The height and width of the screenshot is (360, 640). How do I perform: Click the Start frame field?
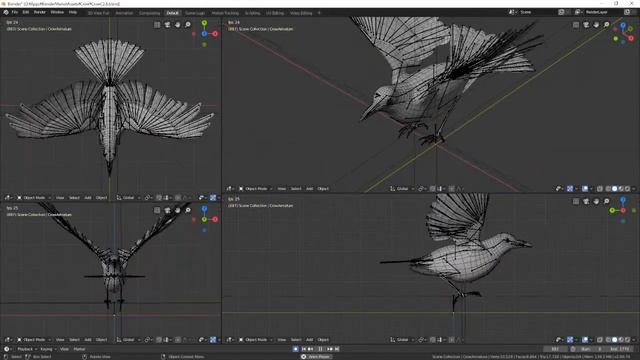[x=592, y=349]
